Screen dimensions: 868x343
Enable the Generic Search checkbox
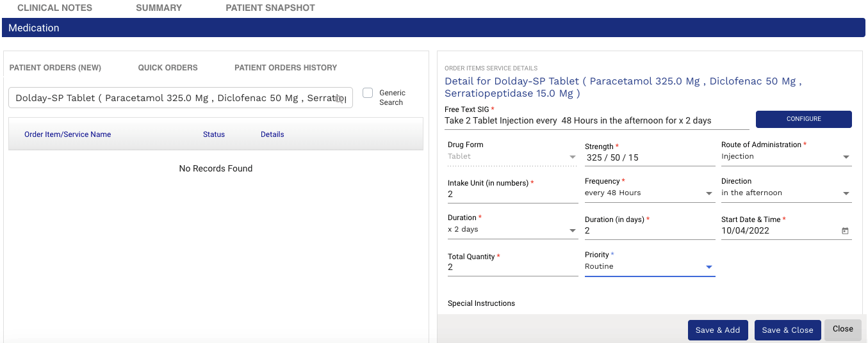(368, 93)
